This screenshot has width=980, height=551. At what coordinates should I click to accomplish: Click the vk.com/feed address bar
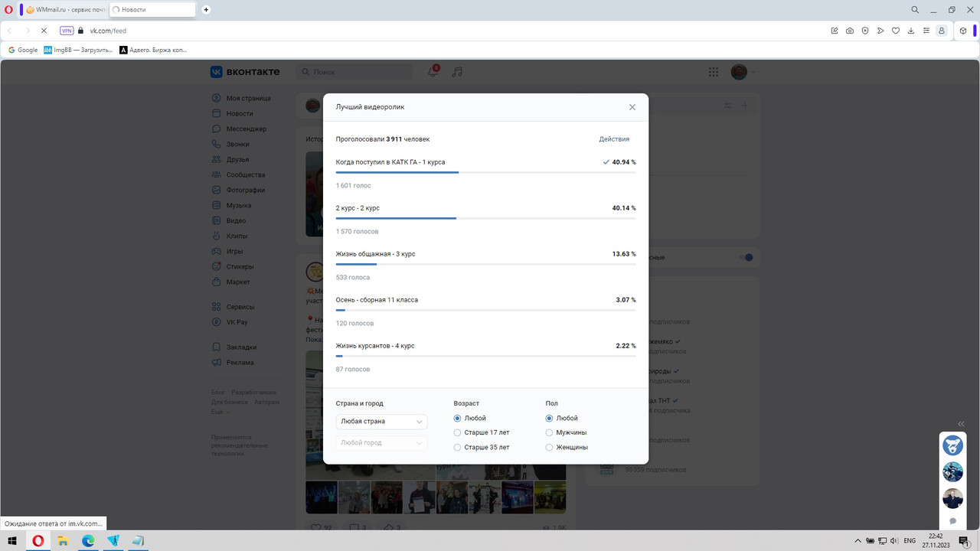click(108, 31)
